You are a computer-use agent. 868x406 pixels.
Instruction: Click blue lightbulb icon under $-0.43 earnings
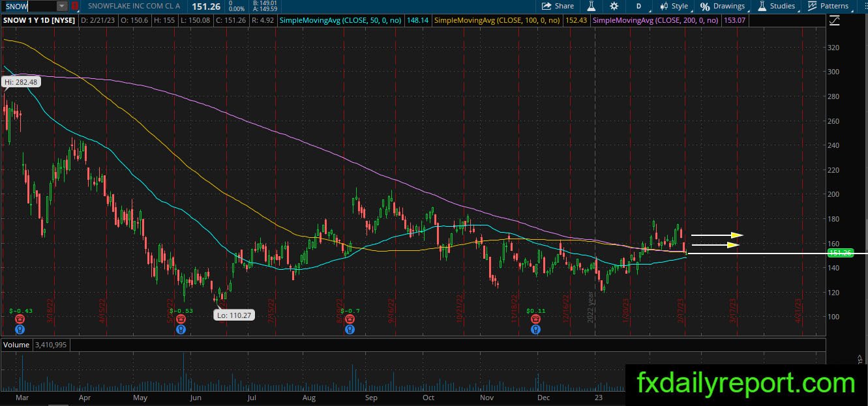[x=19, y=329]
